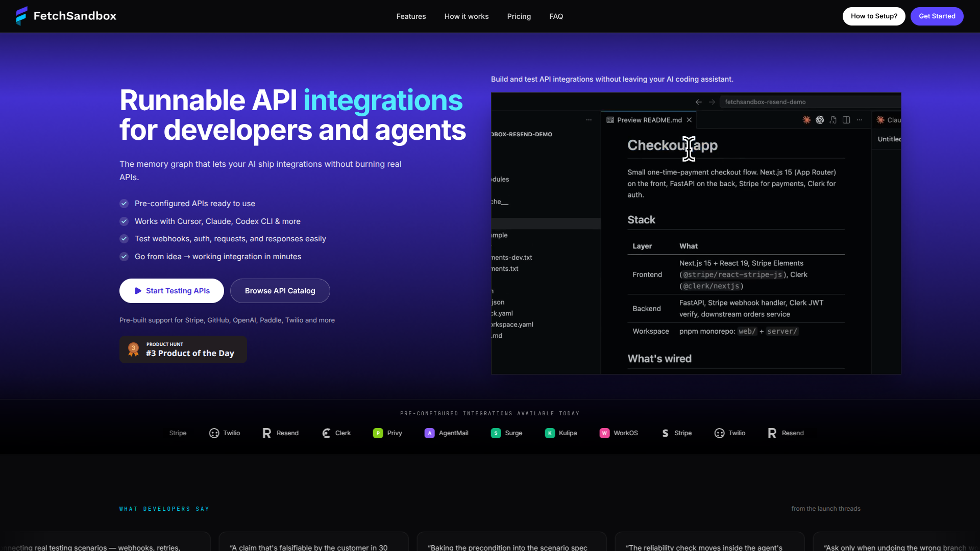Close the Preview README.md tab
The height and width of the screenshot is (551, 980).
pos(689,120)
